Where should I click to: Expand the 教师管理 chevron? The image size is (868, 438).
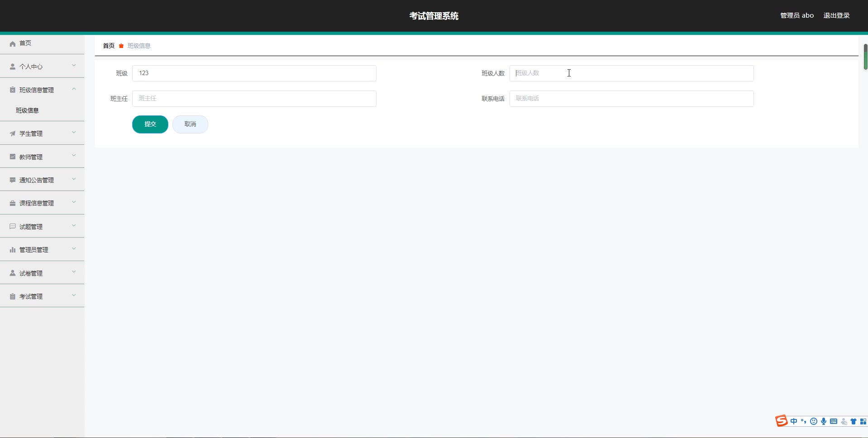74,156
